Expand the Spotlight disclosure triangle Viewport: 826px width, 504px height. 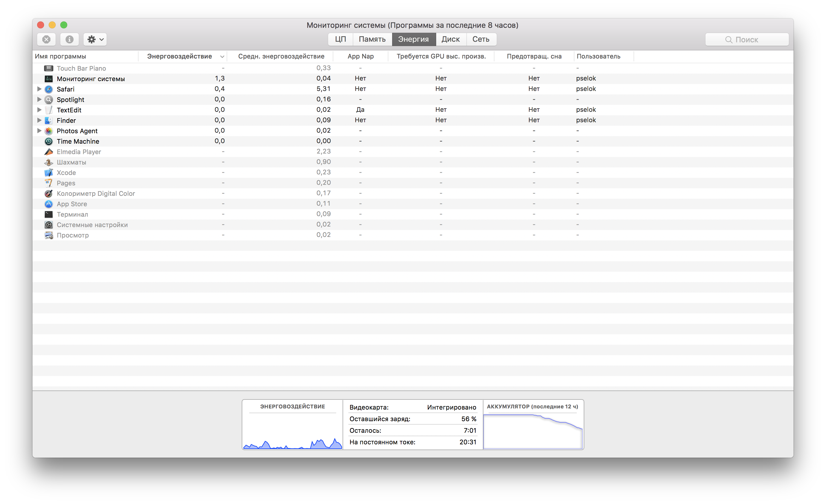[x=39, y=100]
